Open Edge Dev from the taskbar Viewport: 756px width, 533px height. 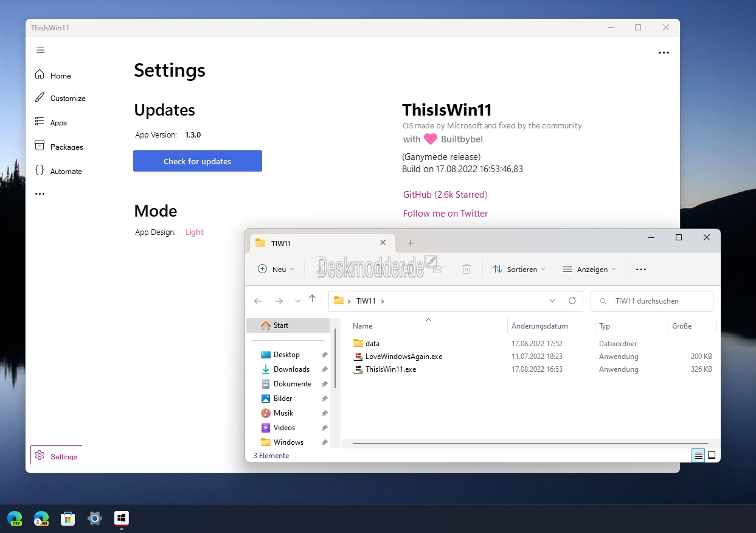pyautogui.click(x=15, y=518)
